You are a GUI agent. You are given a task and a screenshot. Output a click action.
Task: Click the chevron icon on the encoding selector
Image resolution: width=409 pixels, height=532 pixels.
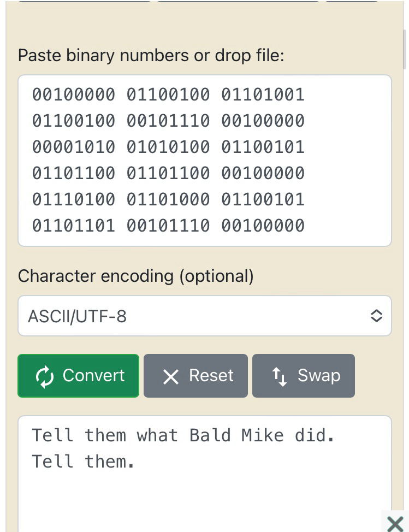[377, 316]
